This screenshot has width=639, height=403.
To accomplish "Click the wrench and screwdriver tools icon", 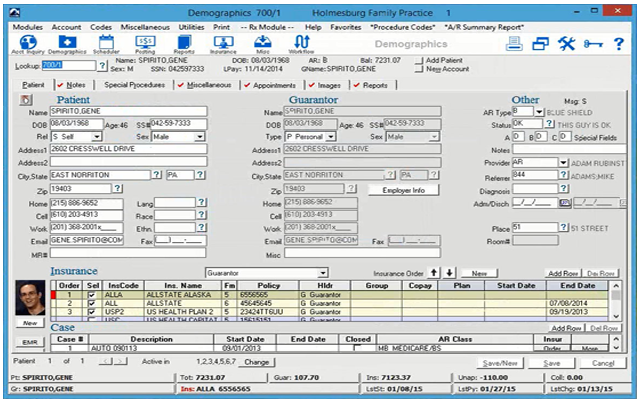I will point(566,43).
